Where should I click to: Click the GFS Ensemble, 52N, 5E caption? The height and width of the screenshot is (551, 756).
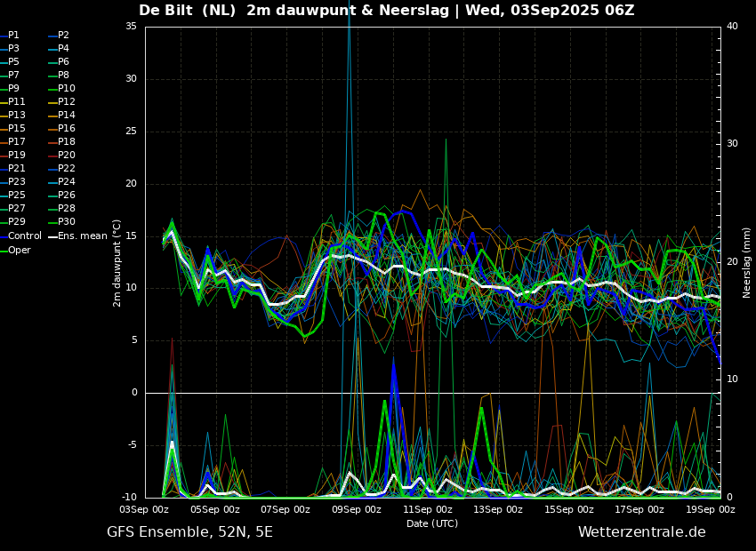click(x=189, y=532)
